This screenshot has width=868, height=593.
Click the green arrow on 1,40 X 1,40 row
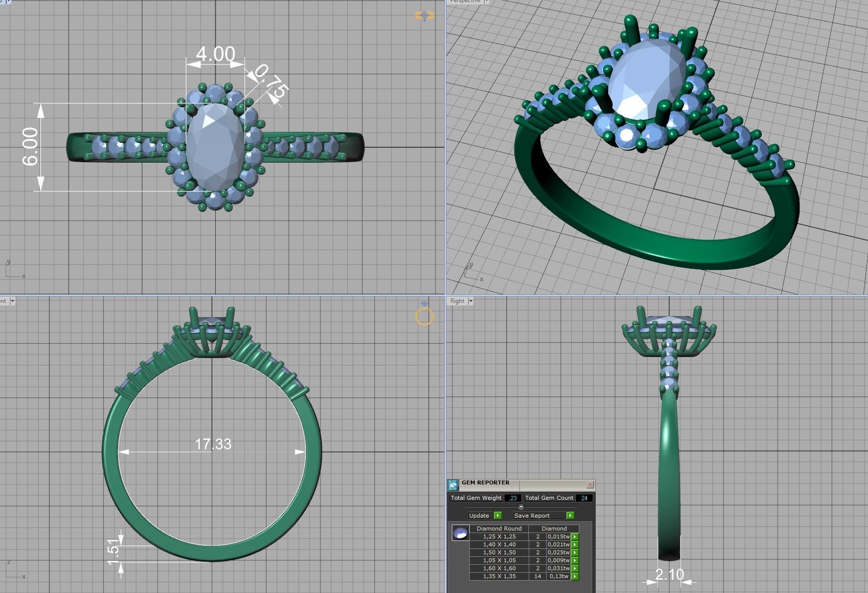pos(575,544)
